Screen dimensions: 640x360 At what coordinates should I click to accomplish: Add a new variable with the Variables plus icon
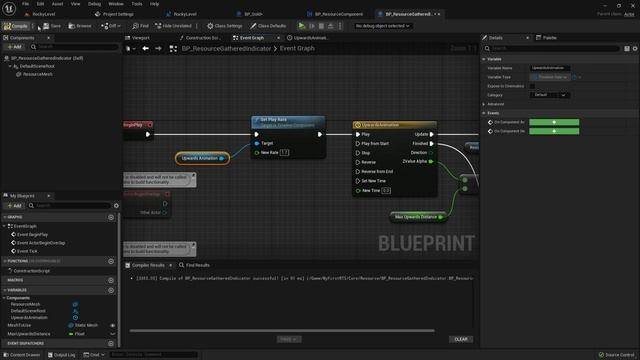click(111, 290)
